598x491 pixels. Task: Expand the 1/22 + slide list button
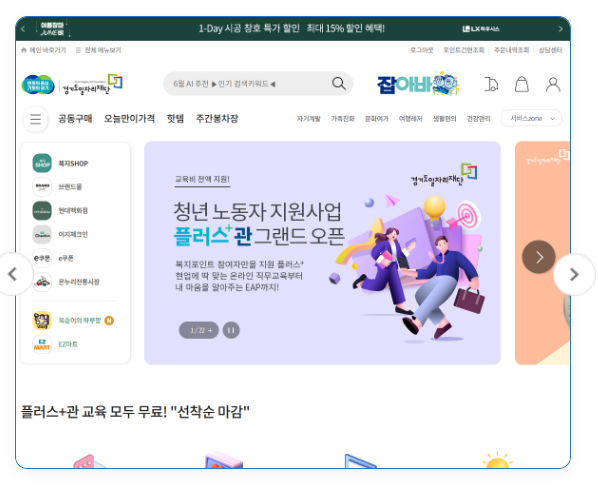[x=199, y=330]
